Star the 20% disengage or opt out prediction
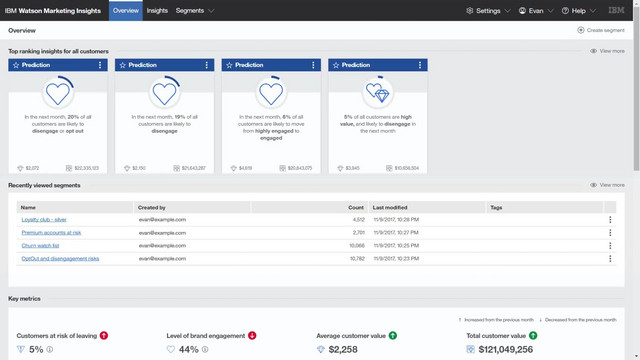The image size is (640, 360). coord(16,65)
